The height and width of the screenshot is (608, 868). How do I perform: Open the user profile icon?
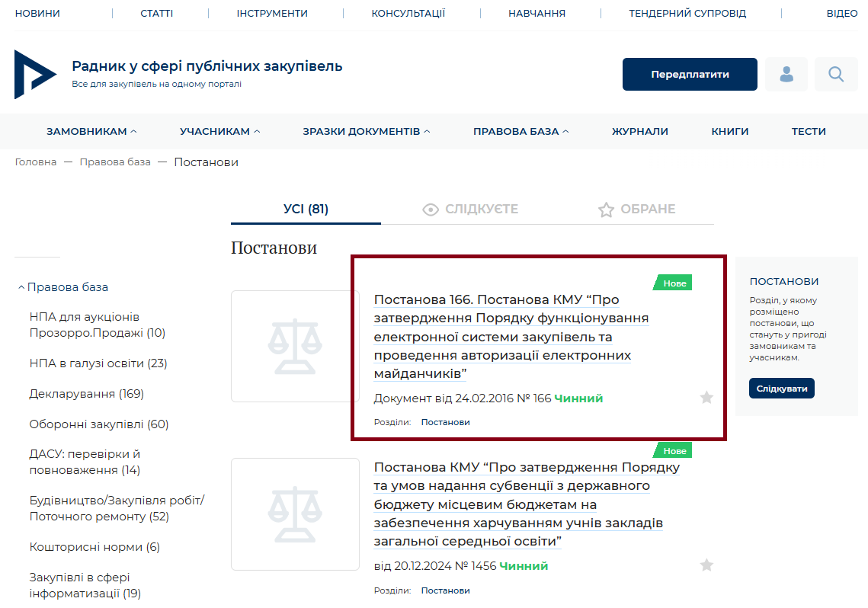coord(786,75)
